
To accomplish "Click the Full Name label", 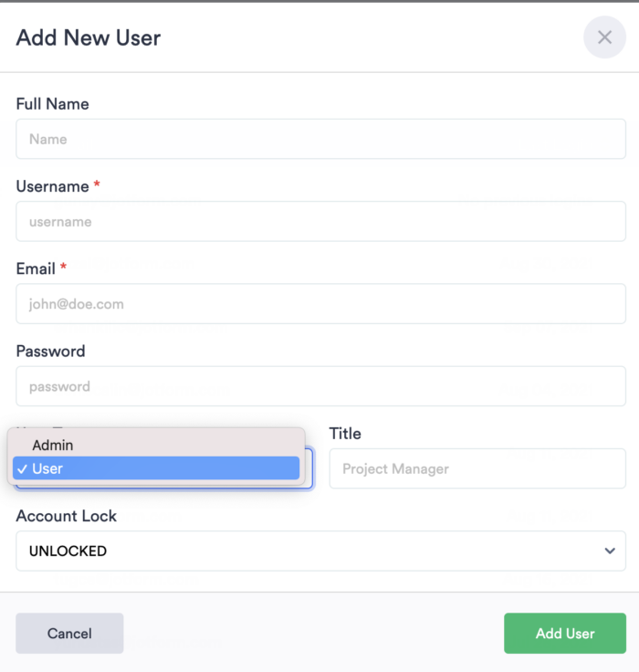I will point(52,104).
